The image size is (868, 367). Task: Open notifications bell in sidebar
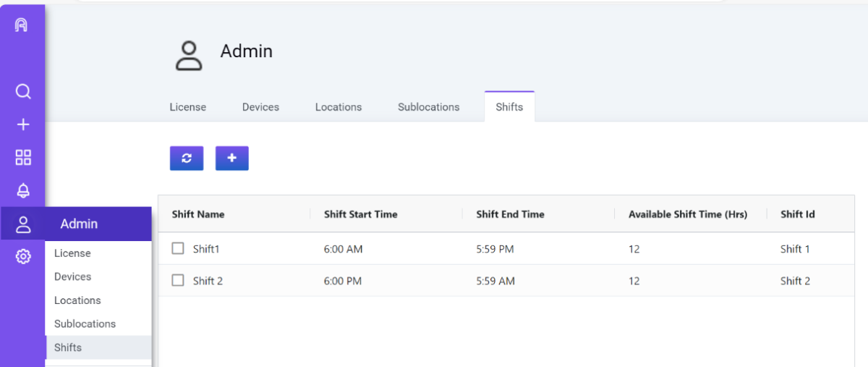point(23,190)
